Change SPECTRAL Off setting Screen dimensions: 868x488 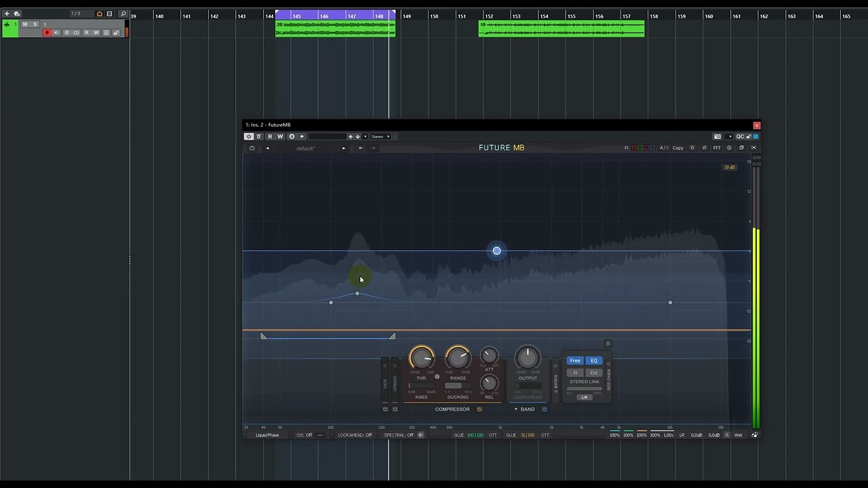click(399, 435)
